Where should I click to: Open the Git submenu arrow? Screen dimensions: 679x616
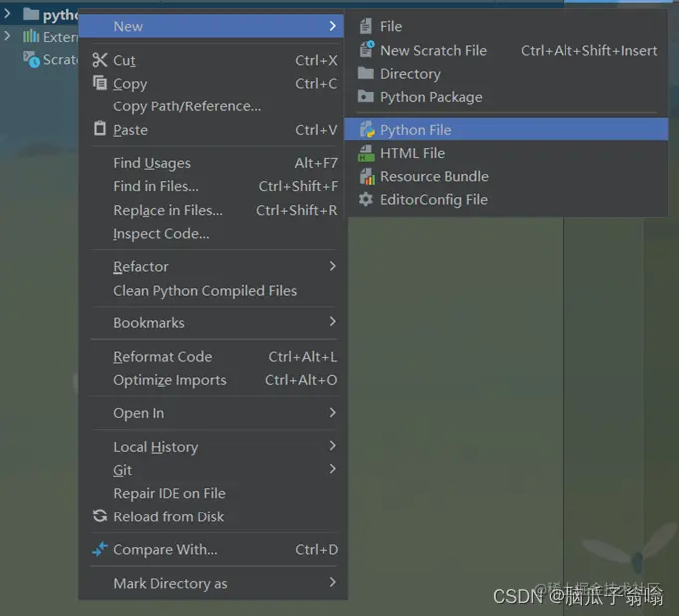click(333, 469)
